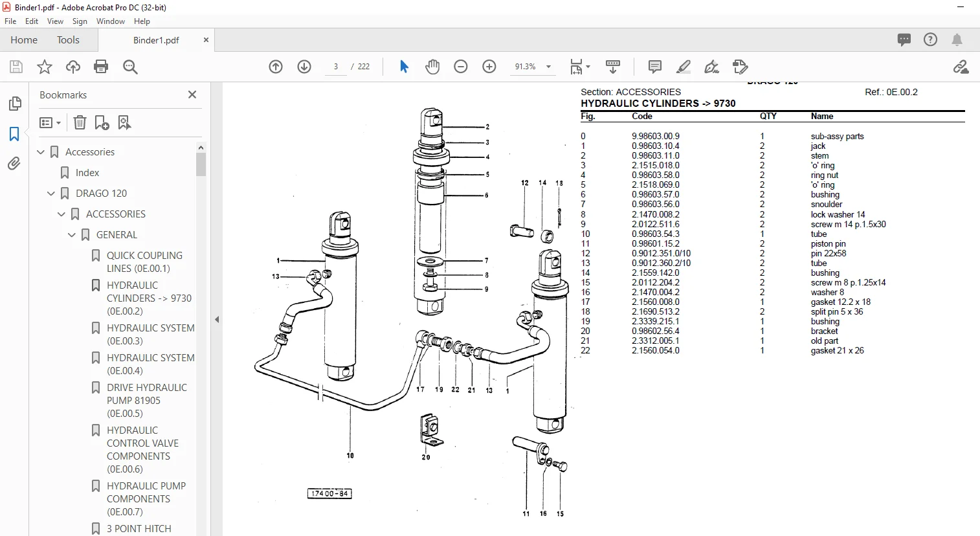Screen dimensions: 980x536
Task: Open the stamp tool in toolbar
Action: 741,67
